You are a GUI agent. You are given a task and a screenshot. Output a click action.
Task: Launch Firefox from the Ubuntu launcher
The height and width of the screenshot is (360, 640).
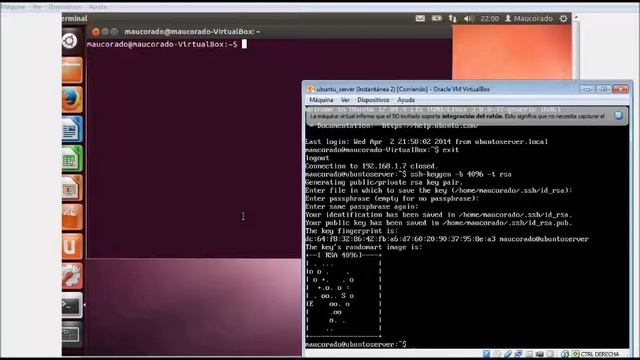pos(72,100)
